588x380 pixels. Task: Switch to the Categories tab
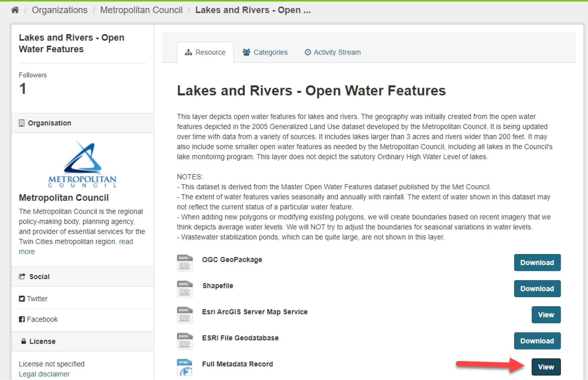pyautogui.click(x=265, y=52)
